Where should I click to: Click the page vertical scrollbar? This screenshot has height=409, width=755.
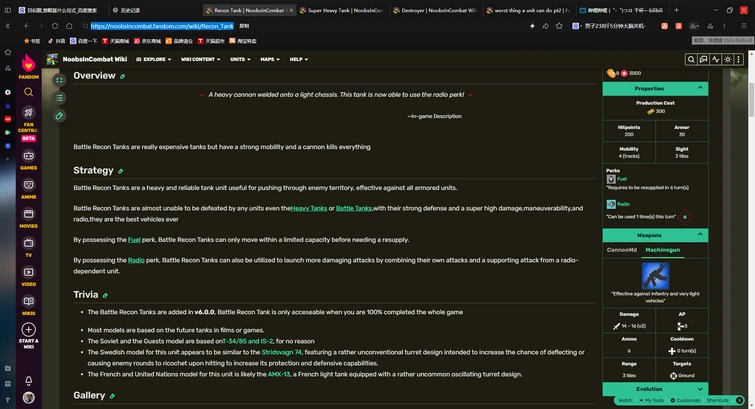[x=751, y=100]
